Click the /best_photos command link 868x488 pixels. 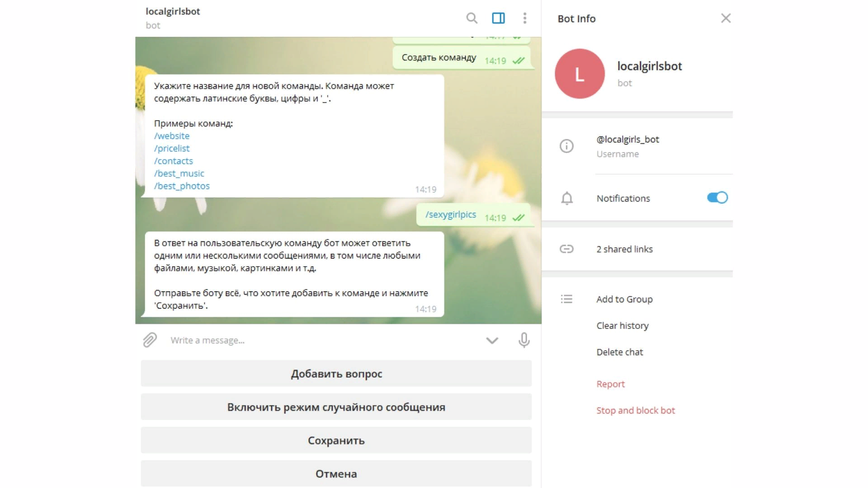(182, 186)
